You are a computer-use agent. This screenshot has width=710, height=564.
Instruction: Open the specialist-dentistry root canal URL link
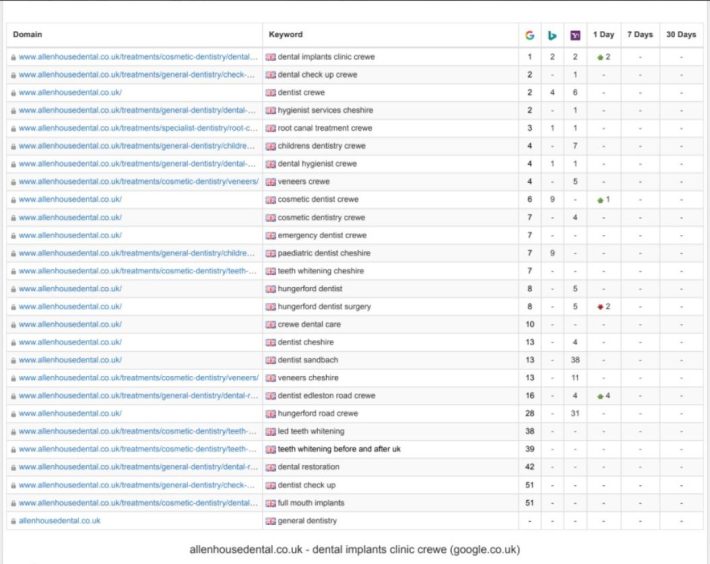[x=138, y=128]
